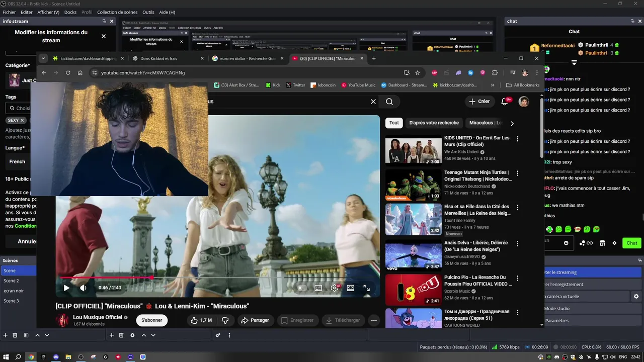Enter fullscreen on the video player
Viewport: 644px width, 362px height.
click(x=366, y=288)
